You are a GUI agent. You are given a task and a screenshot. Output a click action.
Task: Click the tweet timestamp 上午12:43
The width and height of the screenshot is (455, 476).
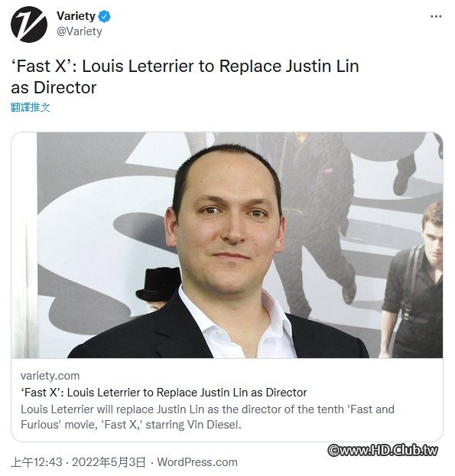point(37,462)
